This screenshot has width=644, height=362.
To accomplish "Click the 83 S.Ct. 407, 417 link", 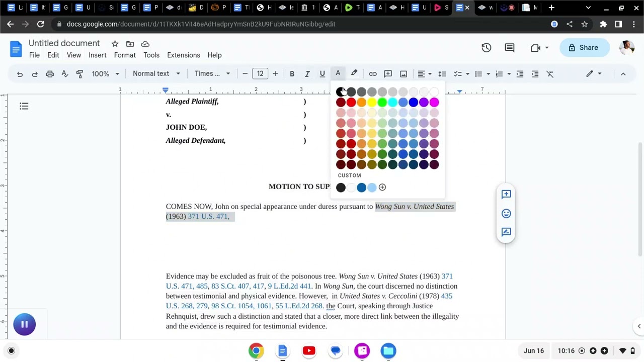I will tap(238, 286).
